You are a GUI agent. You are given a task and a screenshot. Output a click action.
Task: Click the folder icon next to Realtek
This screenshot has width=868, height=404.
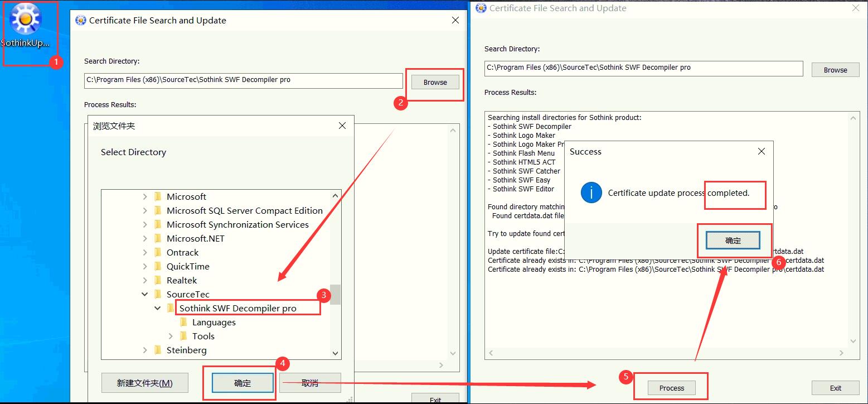[158, 280]
